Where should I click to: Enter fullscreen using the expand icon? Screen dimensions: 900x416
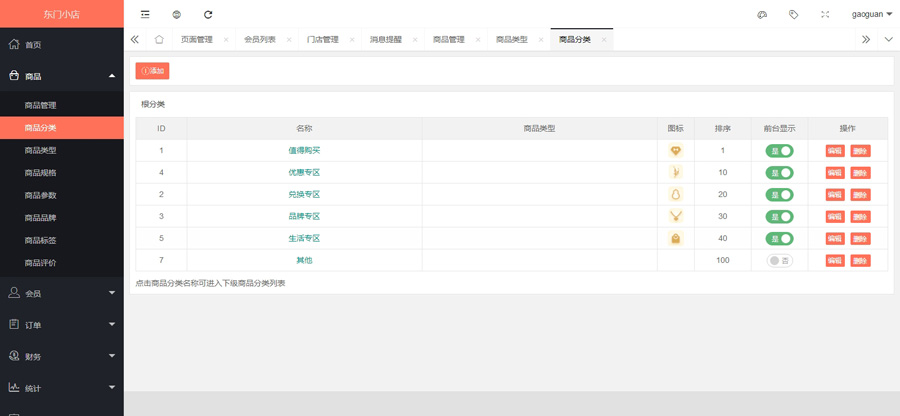pos(824,15)
